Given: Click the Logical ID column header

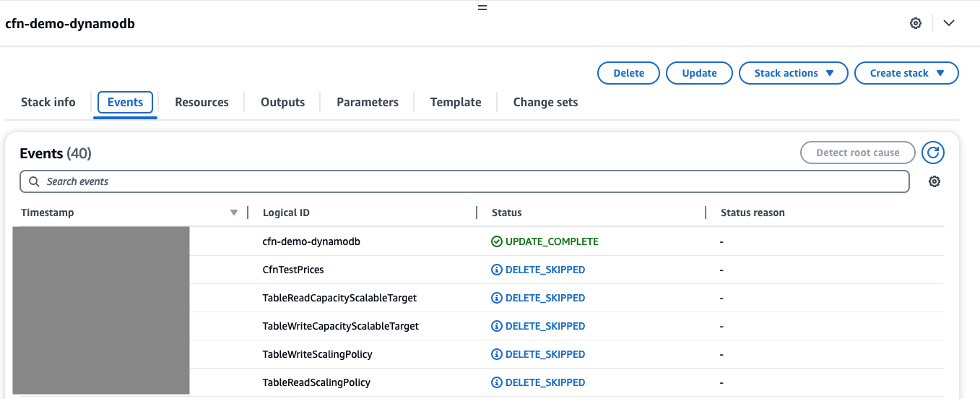Looking at the screenshot, I should click(286, 213).
